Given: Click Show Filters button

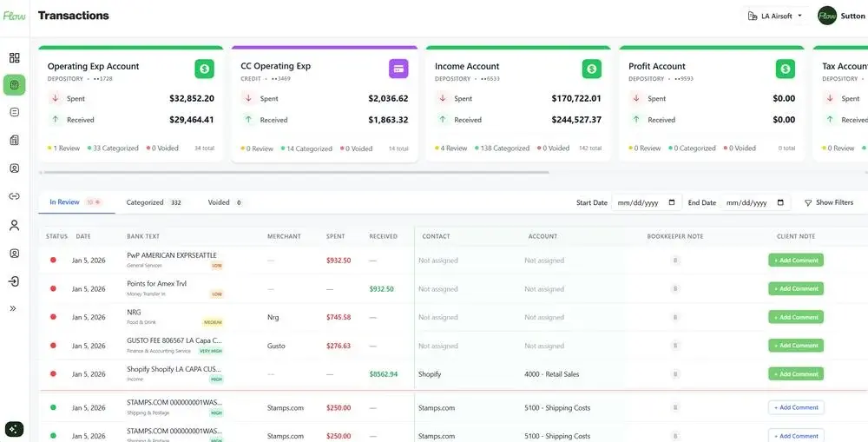Looking at the screenshot, I should point(829,202).
